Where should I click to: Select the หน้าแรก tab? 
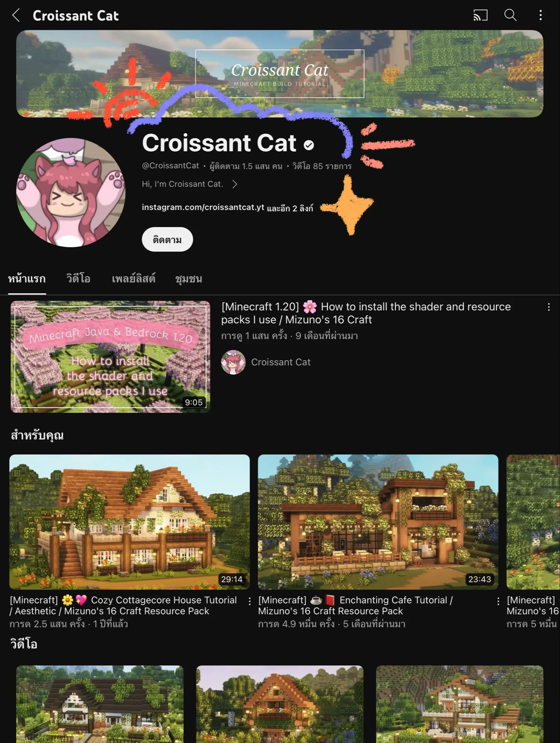tap(27, 279)
